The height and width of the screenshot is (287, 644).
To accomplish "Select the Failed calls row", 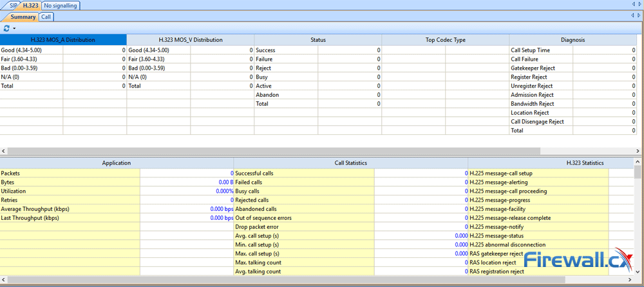I will point(351,182).
